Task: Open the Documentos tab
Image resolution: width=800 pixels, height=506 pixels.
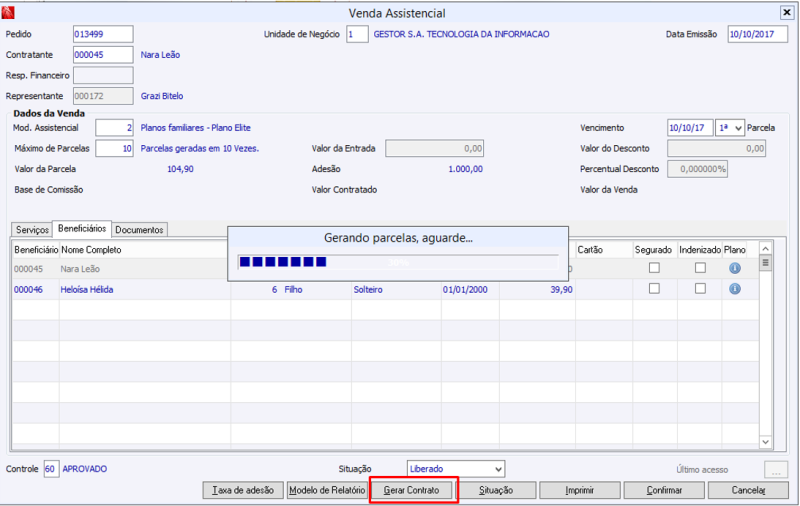Action: pyautogui.click(x=139, y=230)
